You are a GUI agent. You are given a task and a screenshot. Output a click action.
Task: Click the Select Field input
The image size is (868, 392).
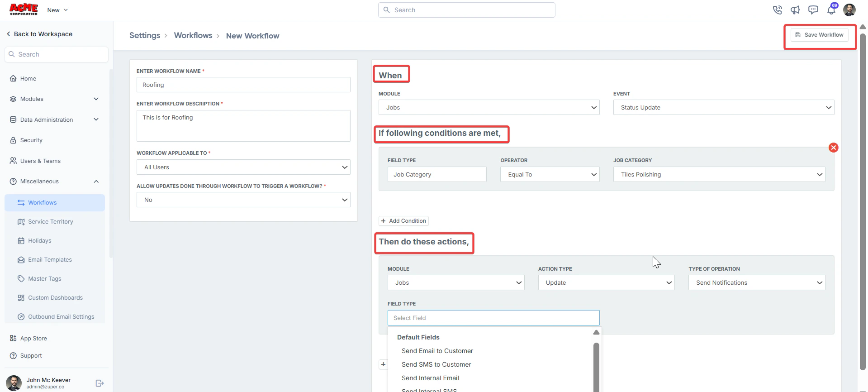(x=493, y=318)
